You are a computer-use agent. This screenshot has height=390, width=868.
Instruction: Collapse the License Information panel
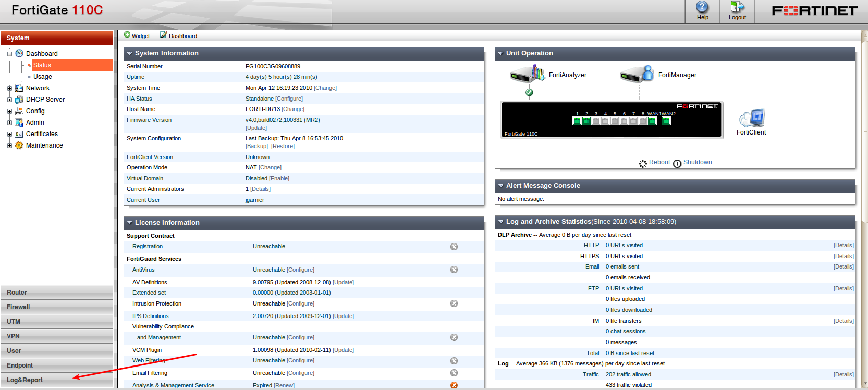tap(129, 223)
